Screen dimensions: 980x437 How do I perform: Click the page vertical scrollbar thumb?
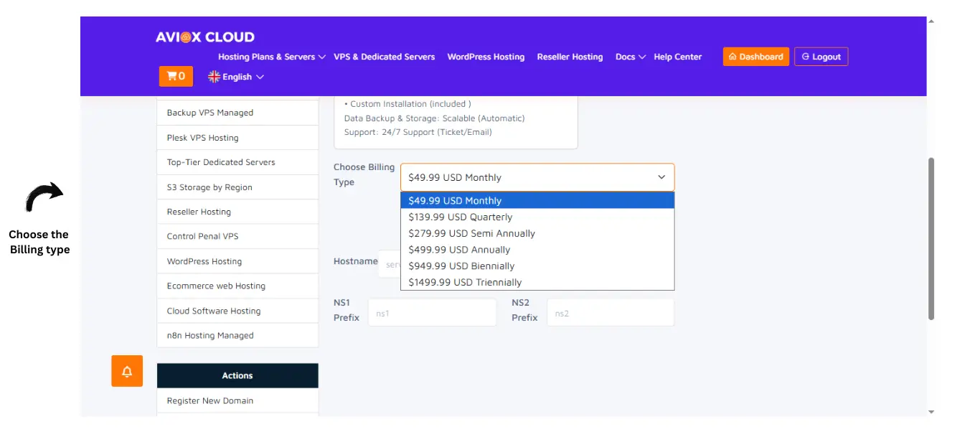[931, 238]
